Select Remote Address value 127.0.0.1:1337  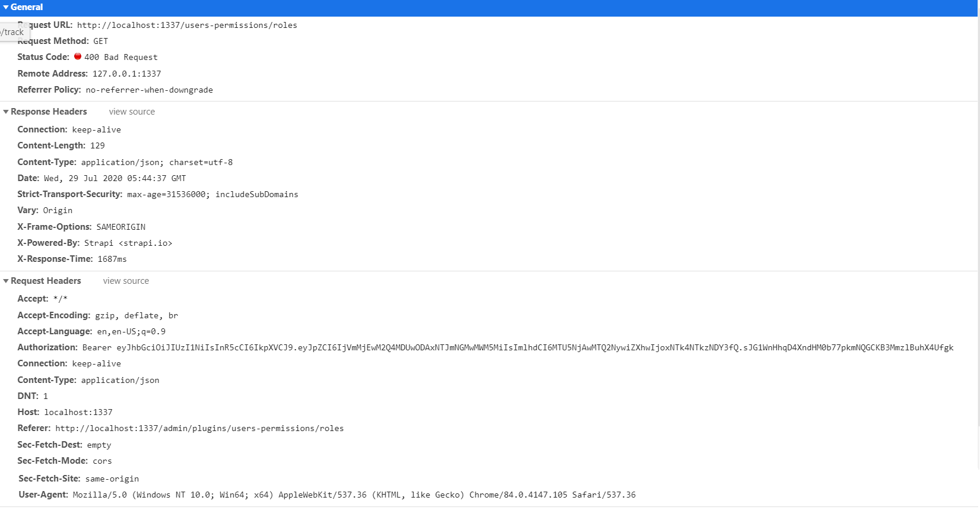point(126,74)
